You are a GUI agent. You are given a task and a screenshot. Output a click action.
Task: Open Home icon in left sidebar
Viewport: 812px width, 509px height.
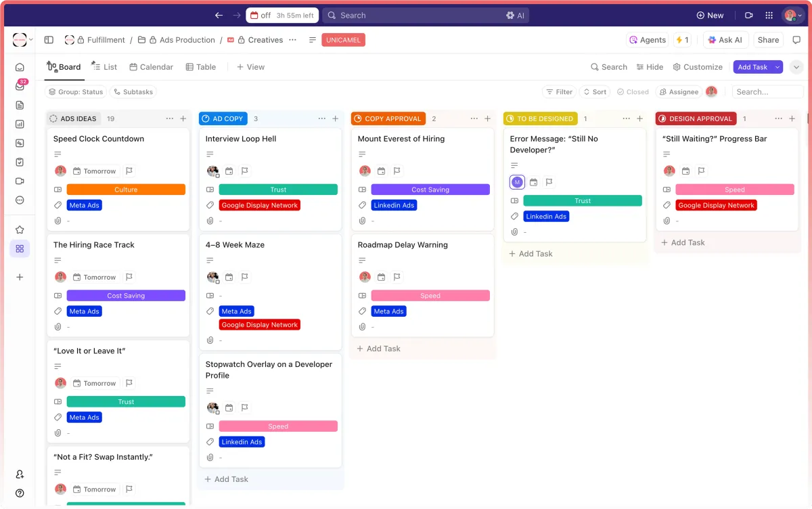coord(20,67)
